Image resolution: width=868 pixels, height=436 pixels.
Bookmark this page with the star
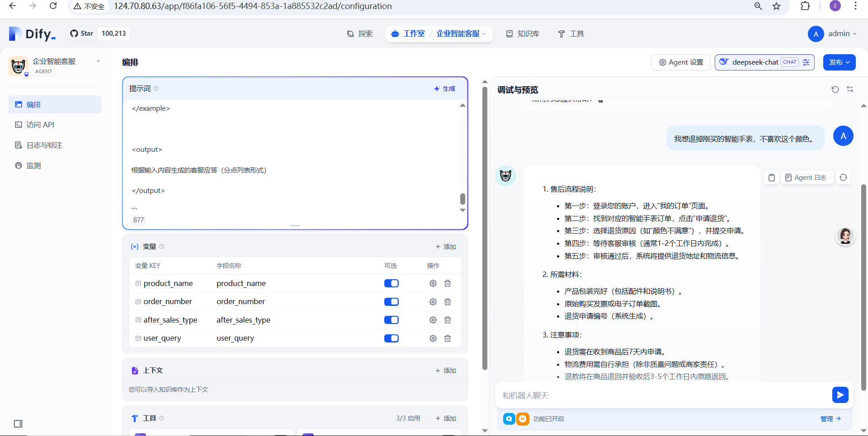click(x=776, y=6)
